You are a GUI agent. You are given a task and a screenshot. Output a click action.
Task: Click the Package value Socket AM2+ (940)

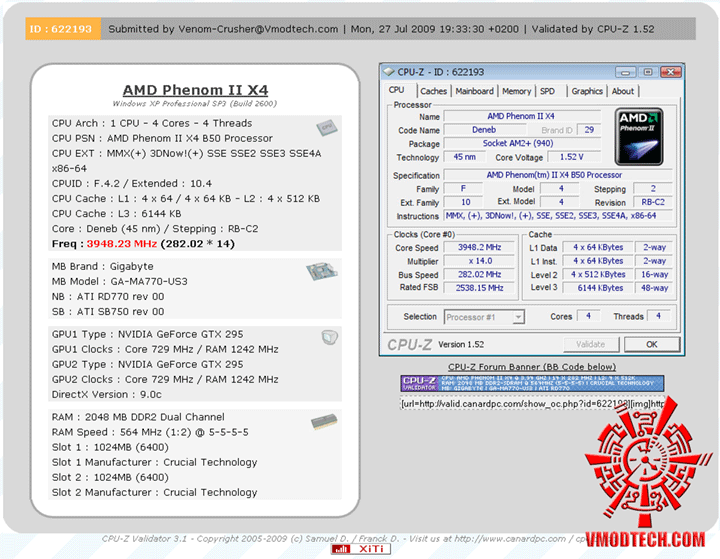[x=522, y=143]
